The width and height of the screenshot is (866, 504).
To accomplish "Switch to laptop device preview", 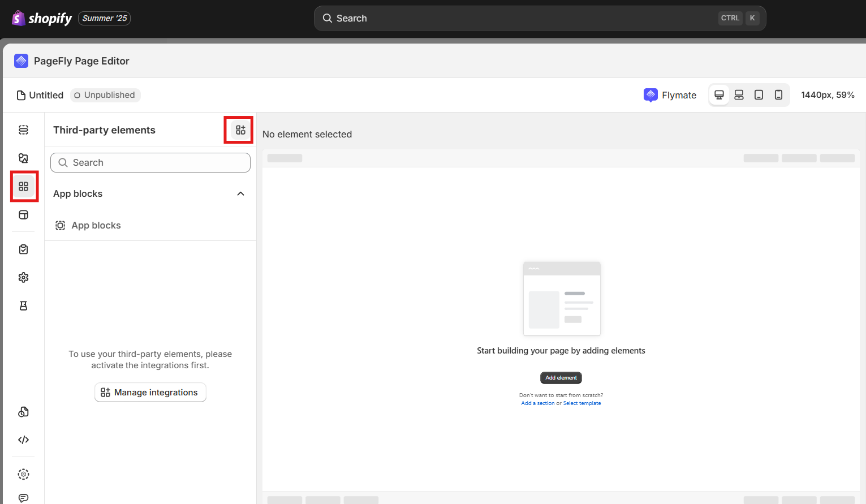I will [x=739, y=95].
